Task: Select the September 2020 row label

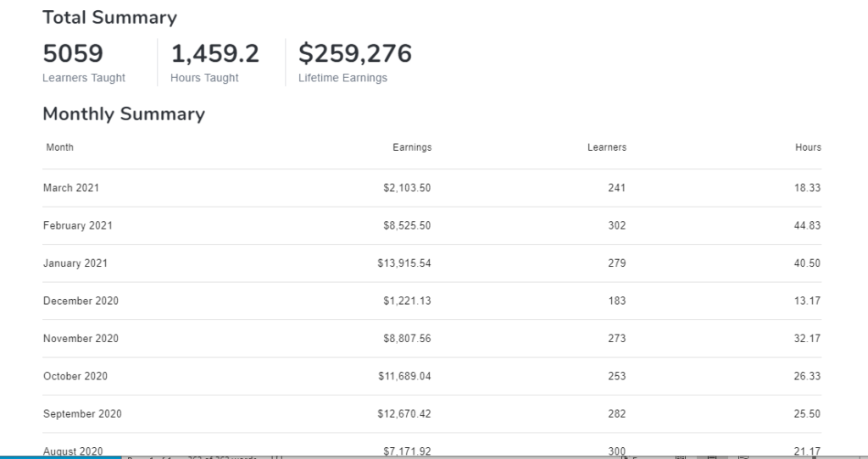Action: pos(82,414)
